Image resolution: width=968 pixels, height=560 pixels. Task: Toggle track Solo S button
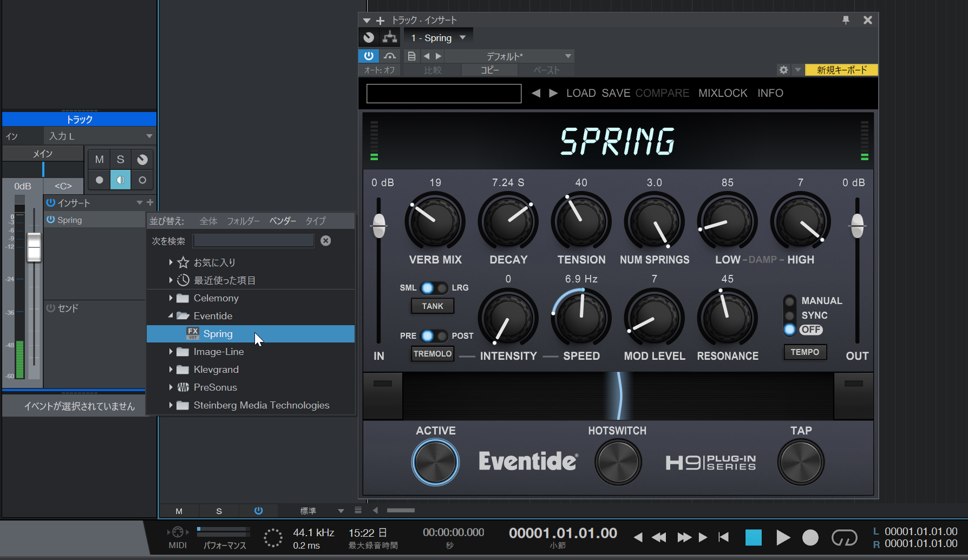click(x=121, y=160)
